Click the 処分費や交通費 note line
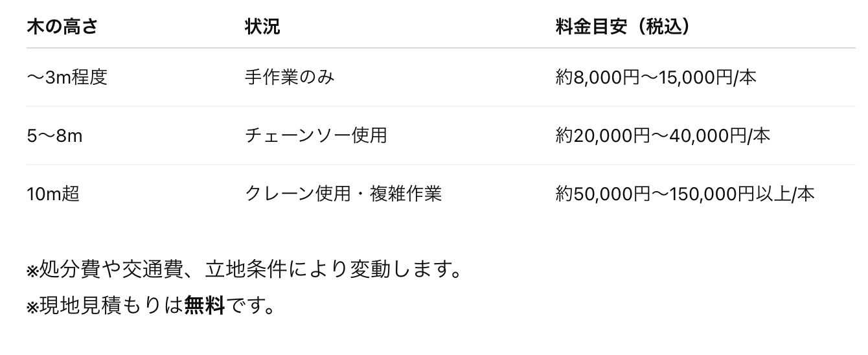This screenshot has width=868, height=355. (x=244, y=269)
